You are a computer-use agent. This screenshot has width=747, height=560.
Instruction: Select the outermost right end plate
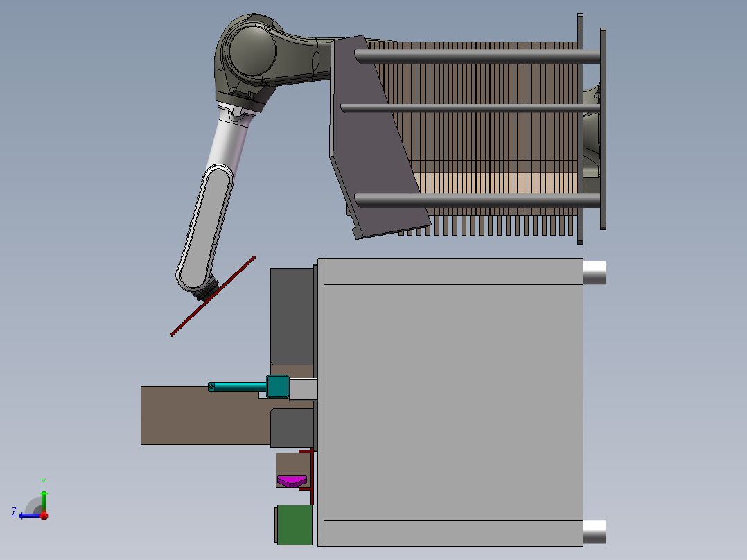[603, 129]
